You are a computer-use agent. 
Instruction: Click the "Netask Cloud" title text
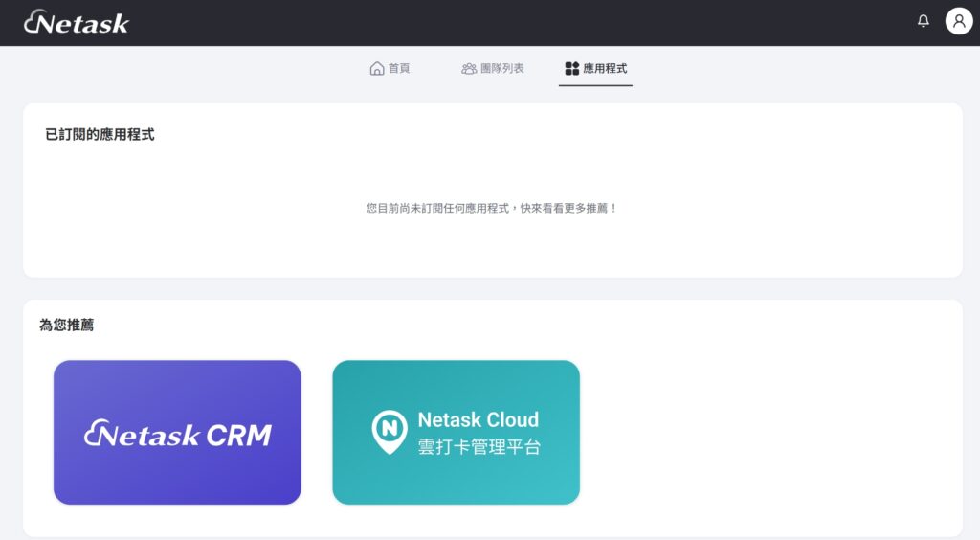pyautogui.click(x=478, y=419)
